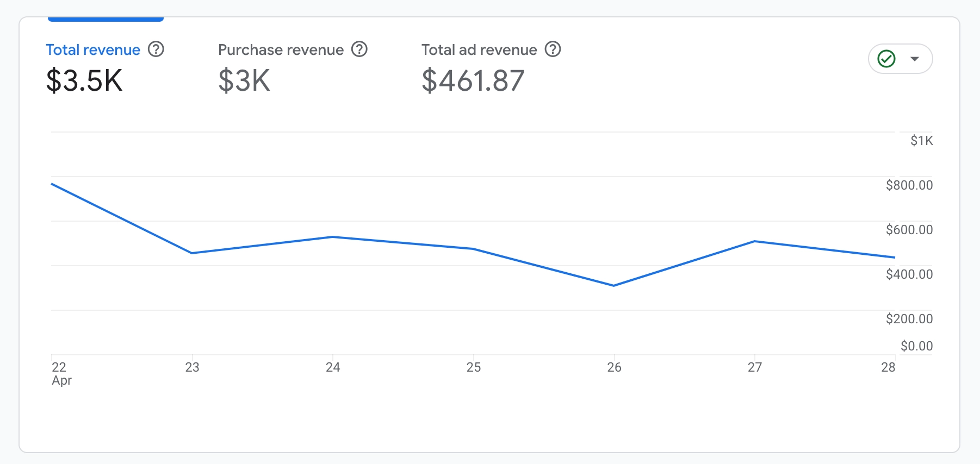Click the $1K y-axis label
The height and width of the screenshot is (464, 980).
(922, 141)
